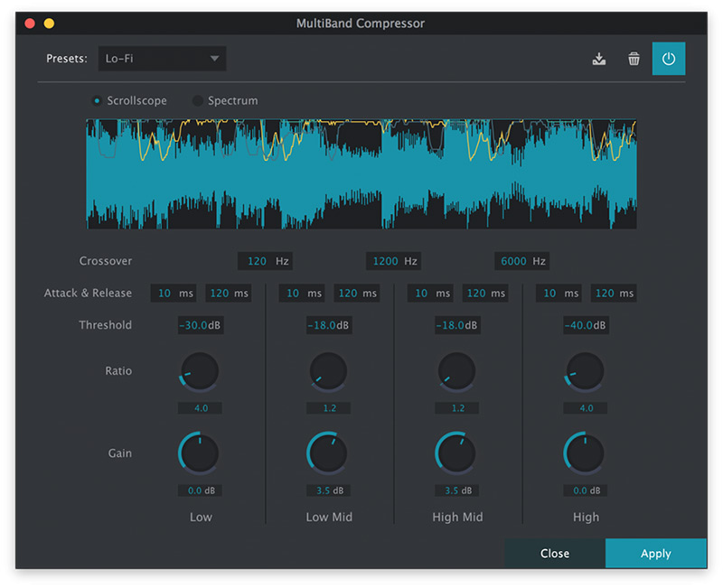Click the High band Ratio knob
This screenshot has height=588, width=723.
(585, 371)
